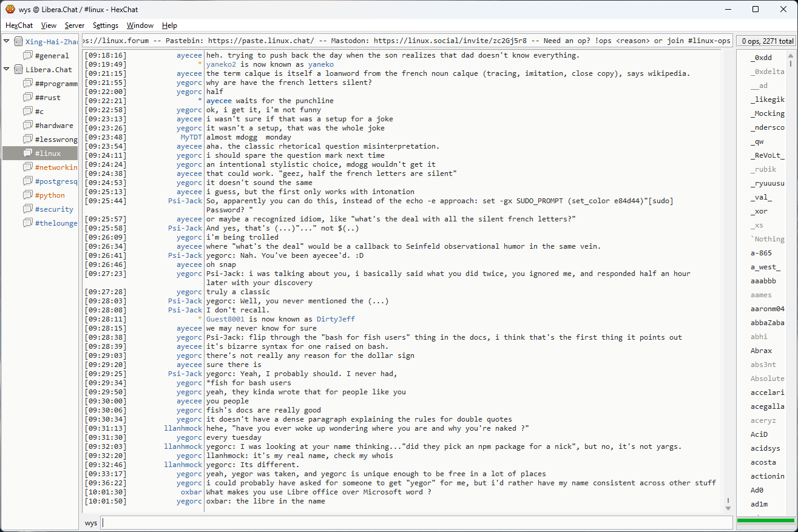Collapse the Libera.Chat server tree
The height and width of the screenshot is (532, 798).
[x=7, y=70]
